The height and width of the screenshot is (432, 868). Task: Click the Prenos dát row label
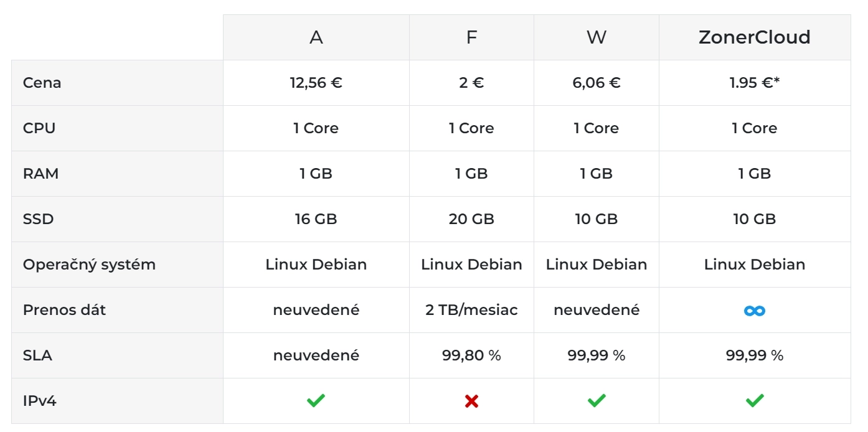tap(64, 310)
